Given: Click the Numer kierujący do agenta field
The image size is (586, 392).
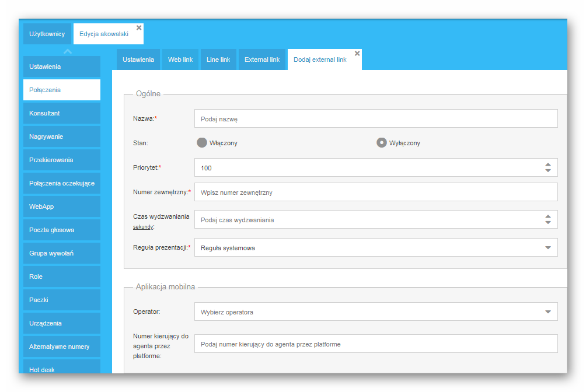Looking at the screenshot, I should pos(376,344).
